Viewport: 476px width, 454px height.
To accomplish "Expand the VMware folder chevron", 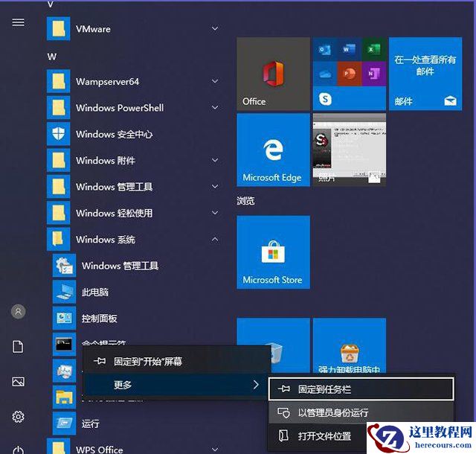I will click(215, 28).
